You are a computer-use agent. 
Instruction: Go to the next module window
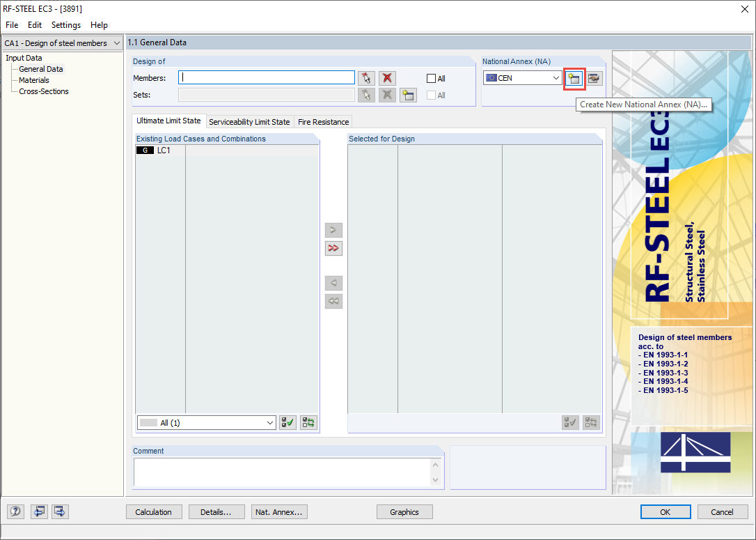click(x=60, y=511)
